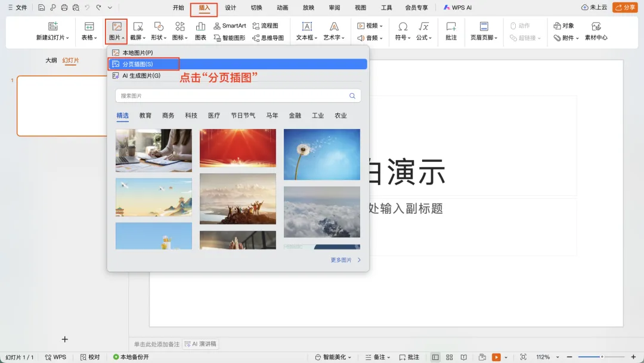Click the zoom slider handle
644x363 pixels.
602,357
